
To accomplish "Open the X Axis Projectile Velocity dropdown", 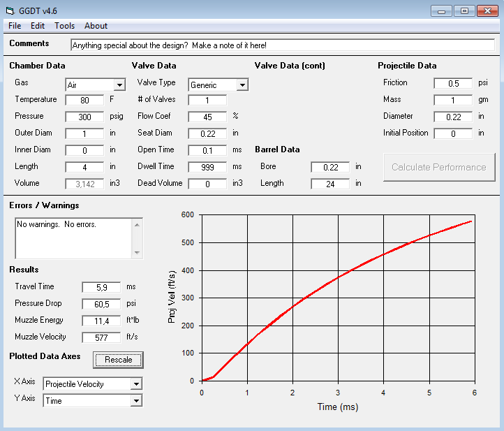I will [x=136, y=384].
